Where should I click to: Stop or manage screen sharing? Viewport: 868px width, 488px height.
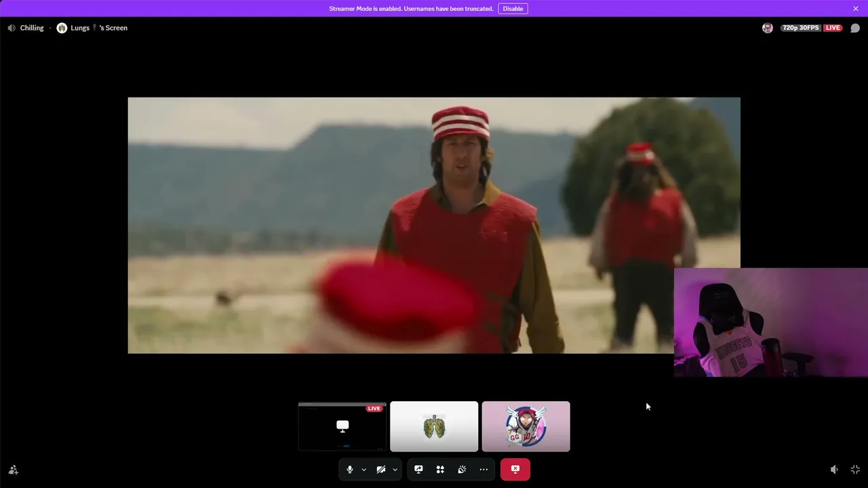pos(418,469)
